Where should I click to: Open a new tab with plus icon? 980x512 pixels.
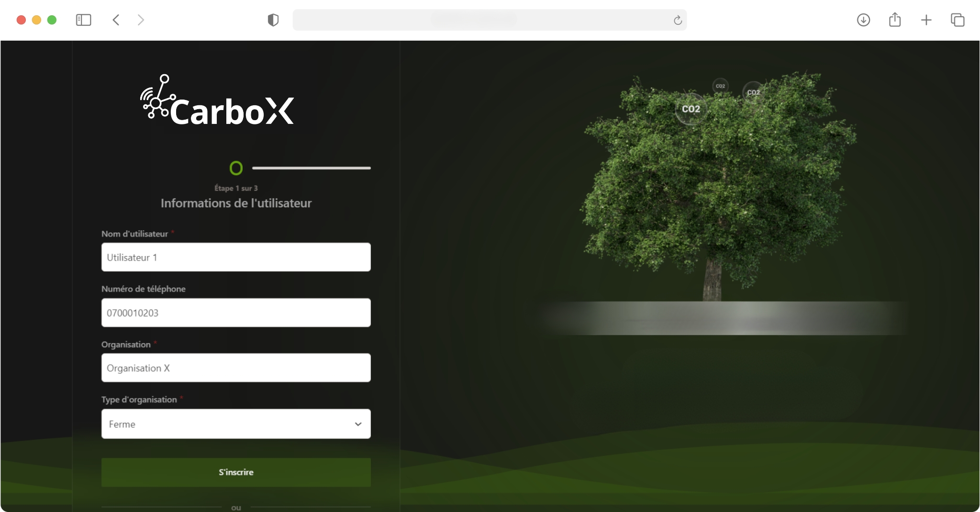pyautogui.click(x=926, y=20)
